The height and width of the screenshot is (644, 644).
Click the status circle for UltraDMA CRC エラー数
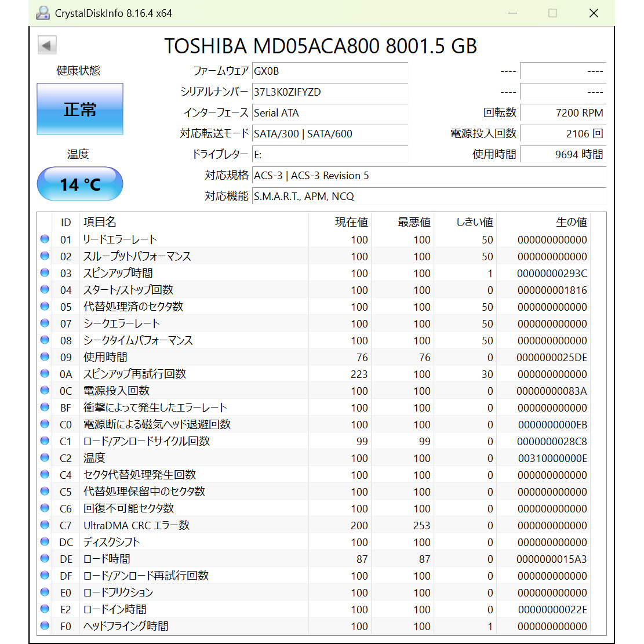[45, 525]
